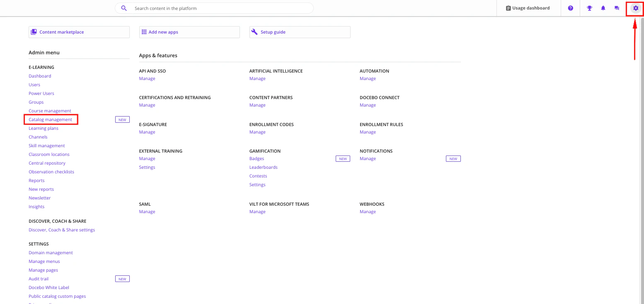Go to Docebo White Label settings
The width and height of the screenshot is (644, 304).
click(x=48, y=287)
